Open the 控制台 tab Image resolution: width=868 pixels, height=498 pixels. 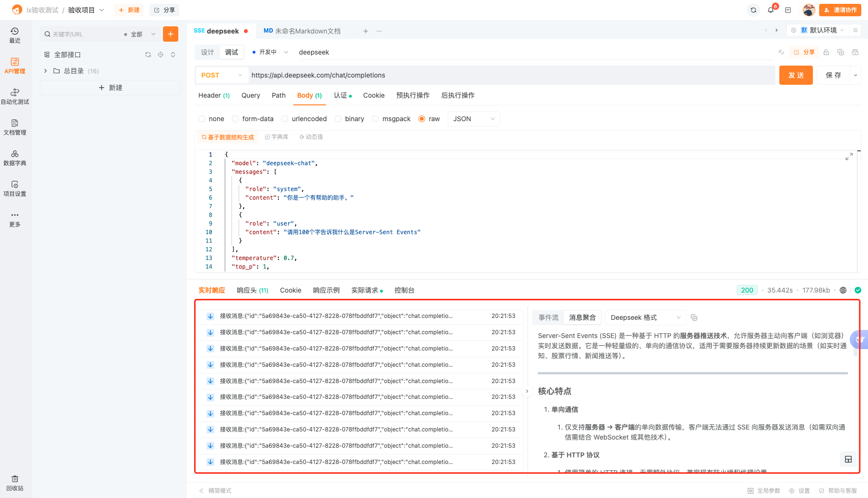pyautogui.click(x=405, y=290)
